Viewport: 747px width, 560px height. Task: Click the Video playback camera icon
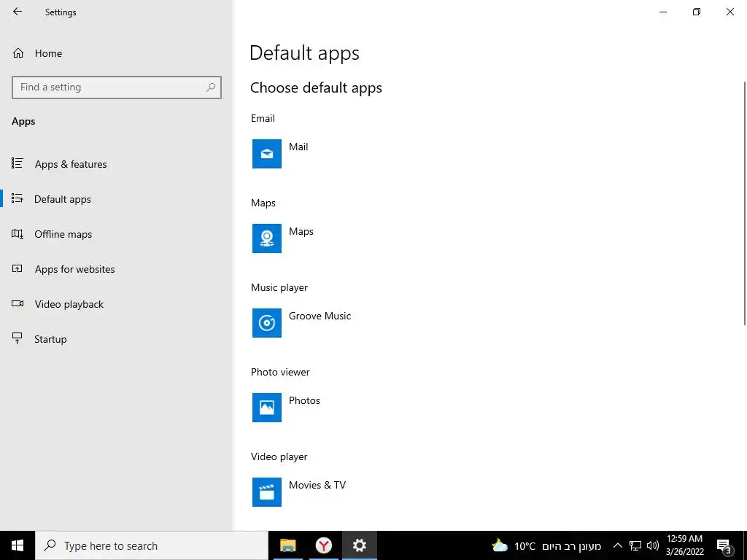[x=18, y=303]
